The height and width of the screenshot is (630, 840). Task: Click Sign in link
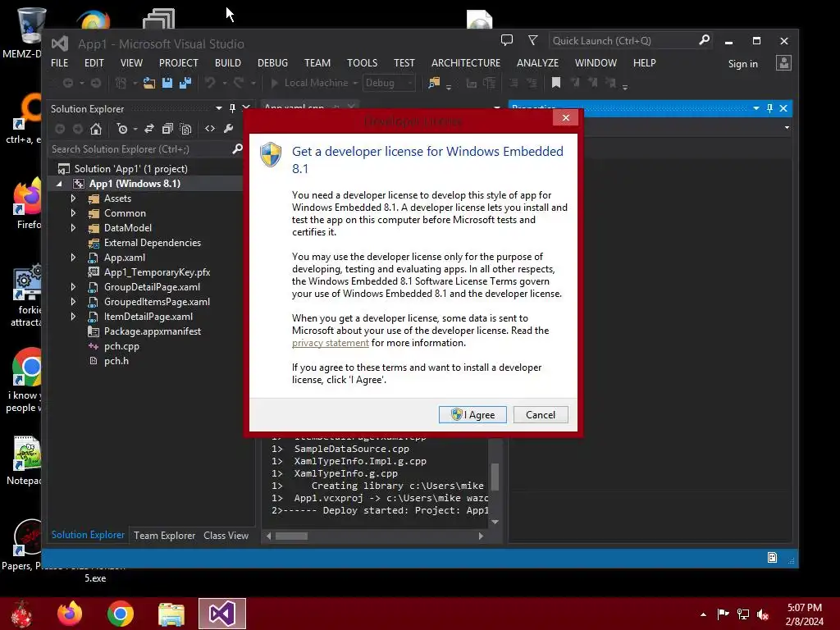742,64
